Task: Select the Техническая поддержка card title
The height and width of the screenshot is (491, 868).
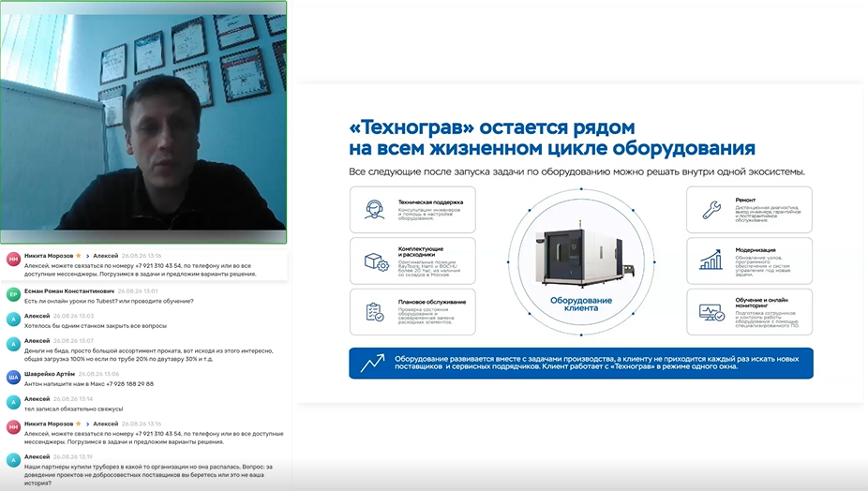Action: 430,202
